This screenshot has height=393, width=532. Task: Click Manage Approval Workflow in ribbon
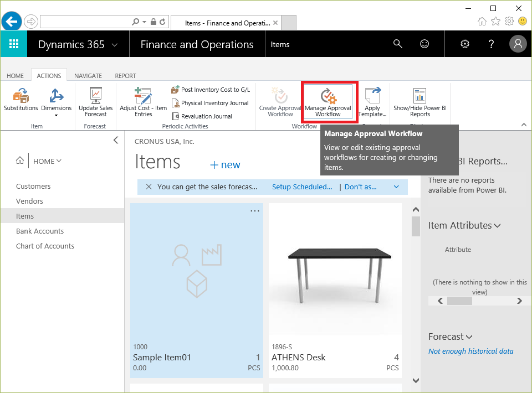tap(328, 102)
